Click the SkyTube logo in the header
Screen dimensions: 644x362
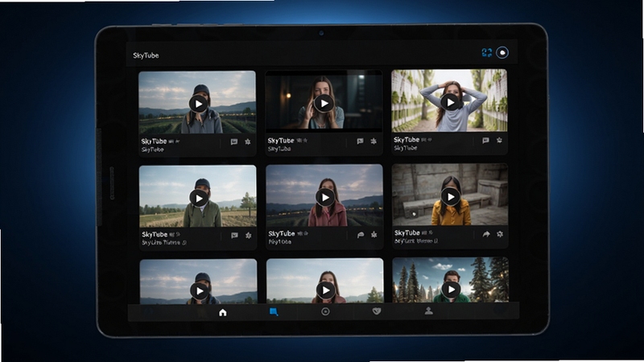coord(146,56)
